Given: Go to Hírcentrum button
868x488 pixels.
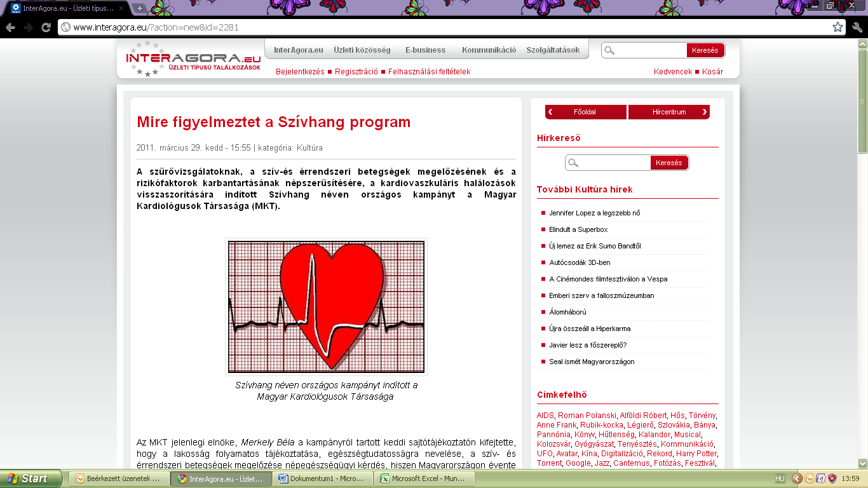Looking at the screenshot, I should coord(669,112).
